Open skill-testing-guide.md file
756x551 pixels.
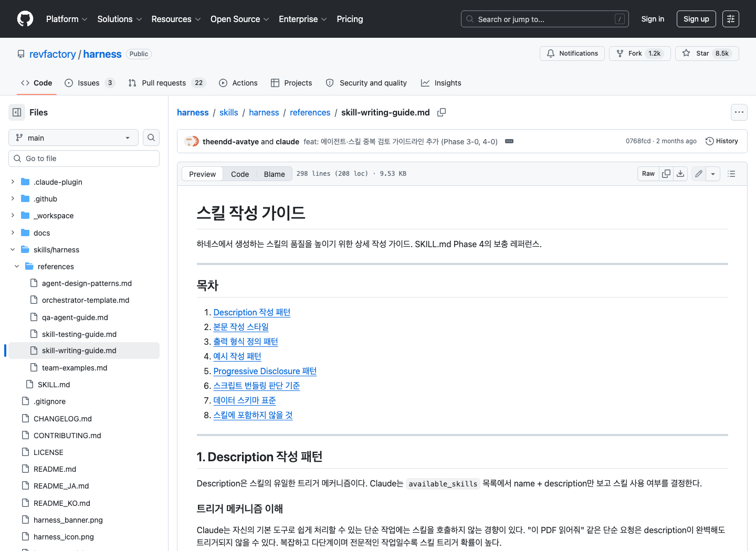coord(79,334)
